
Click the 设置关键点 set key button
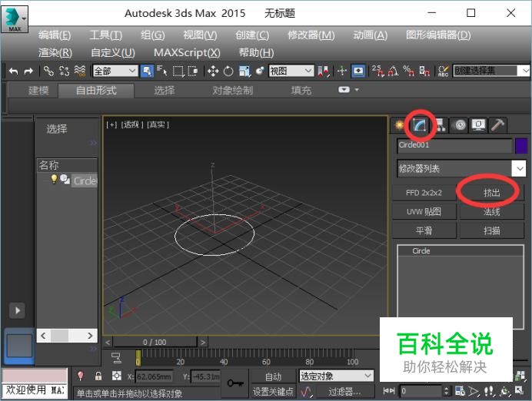click(273, 392)
